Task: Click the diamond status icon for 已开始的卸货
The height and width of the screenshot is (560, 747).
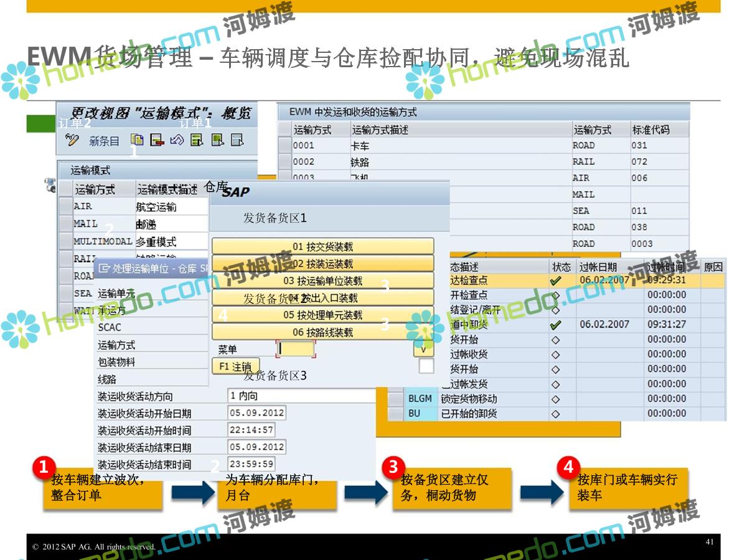Action: [x=556, y=414]
